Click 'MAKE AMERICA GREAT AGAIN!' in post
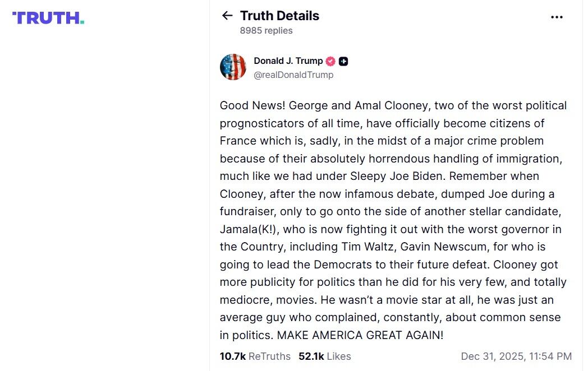 360,335
